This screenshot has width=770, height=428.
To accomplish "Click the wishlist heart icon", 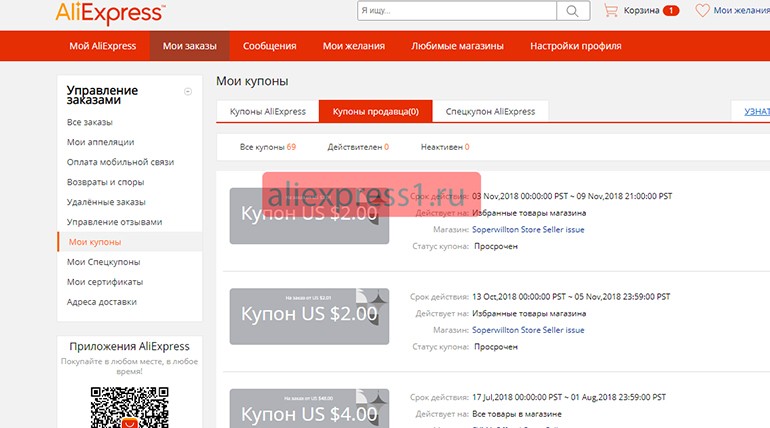I will pyautogui.click(x=702, y=10).
